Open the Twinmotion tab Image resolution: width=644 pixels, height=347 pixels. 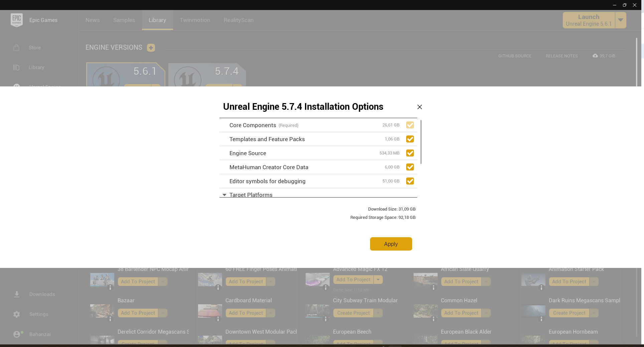[195, 20]
